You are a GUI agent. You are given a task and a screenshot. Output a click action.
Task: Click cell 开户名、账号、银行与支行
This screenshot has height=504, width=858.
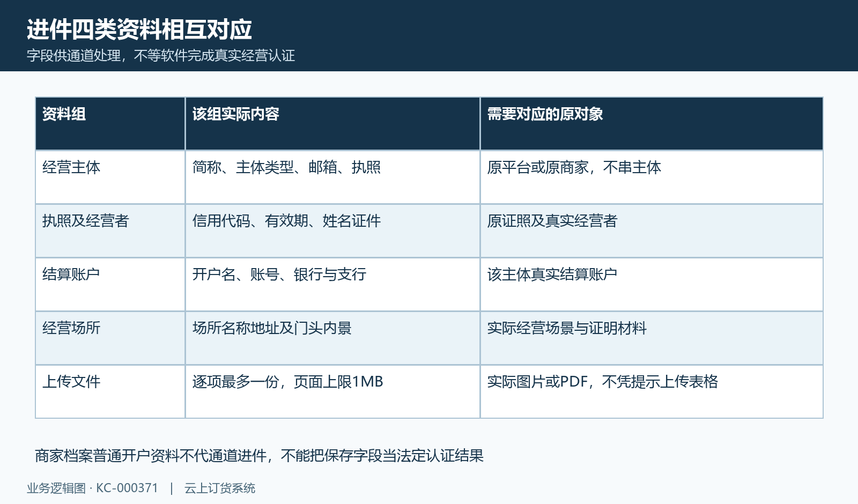(332, 285)
